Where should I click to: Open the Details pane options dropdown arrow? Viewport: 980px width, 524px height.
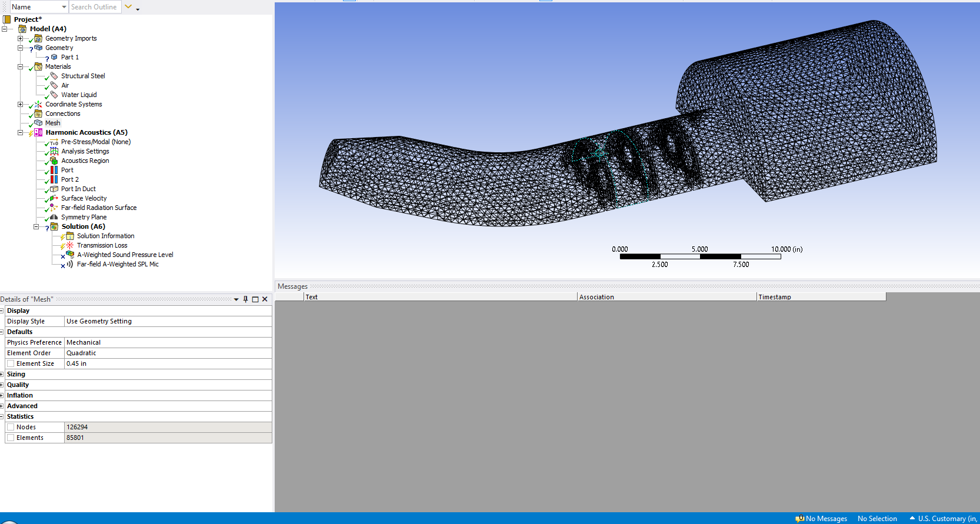click(236, 299)
